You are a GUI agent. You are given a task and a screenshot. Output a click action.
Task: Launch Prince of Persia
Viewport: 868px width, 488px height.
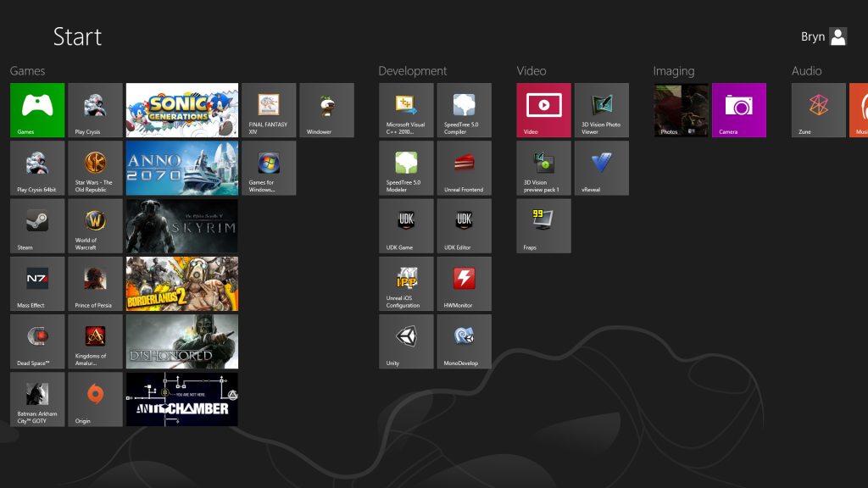click(x=95, y=283)
